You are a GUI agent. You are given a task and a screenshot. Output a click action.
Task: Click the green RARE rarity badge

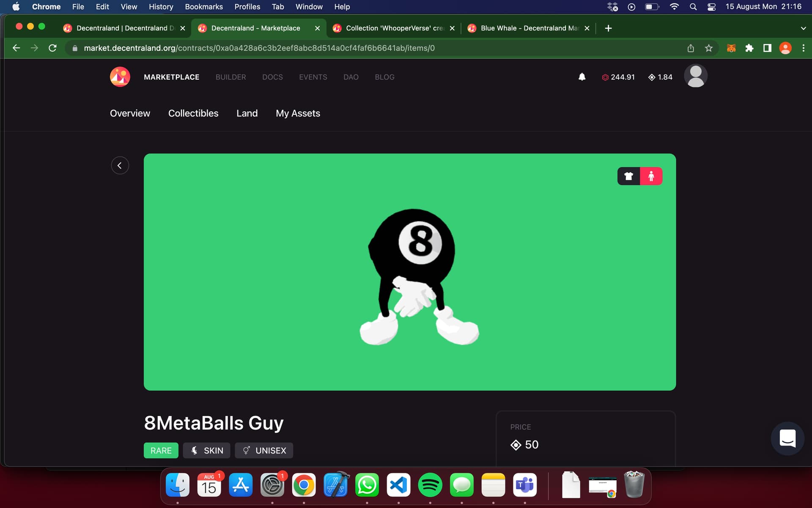[161, 450]
